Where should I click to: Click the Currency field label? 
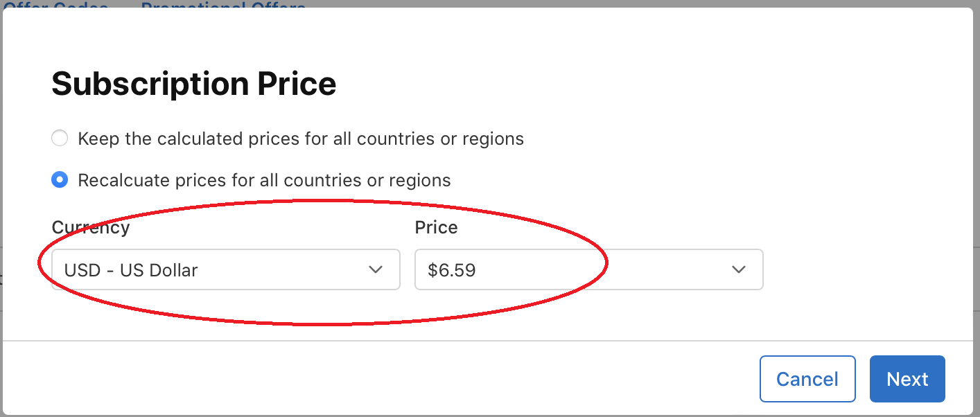90,227
